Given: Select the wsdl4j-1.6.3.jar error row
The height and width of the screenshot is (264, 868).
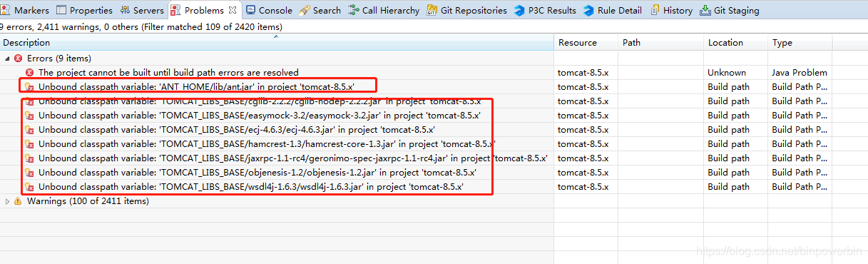Looking at the screenshot, I should (434, 186).
